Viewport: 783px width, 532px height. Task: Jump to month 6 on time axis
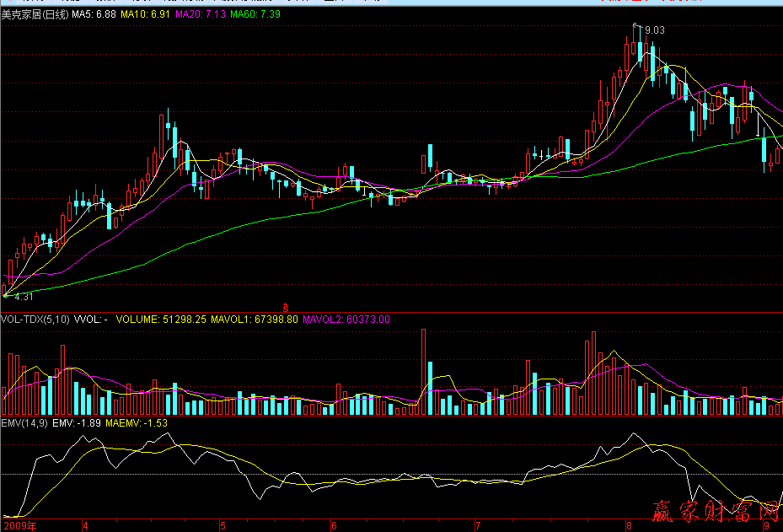coord(334,525)
